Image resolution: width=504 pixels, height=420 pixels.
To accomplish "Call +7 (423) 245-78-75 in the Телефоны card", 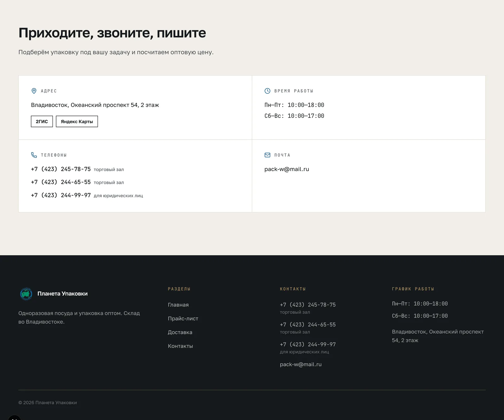I will (61, 169).
